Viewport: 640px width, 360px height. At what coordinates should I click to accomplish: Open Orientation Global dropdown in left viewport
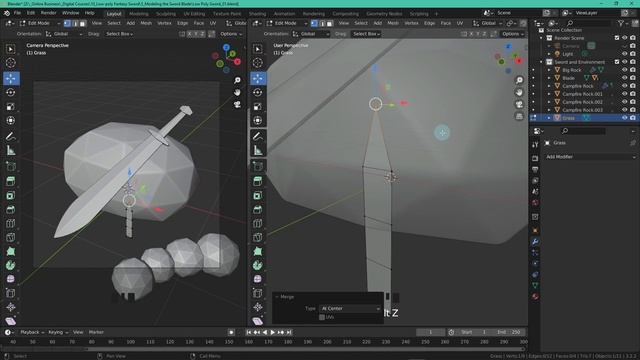pyautogui.click(x=64, y=34)
